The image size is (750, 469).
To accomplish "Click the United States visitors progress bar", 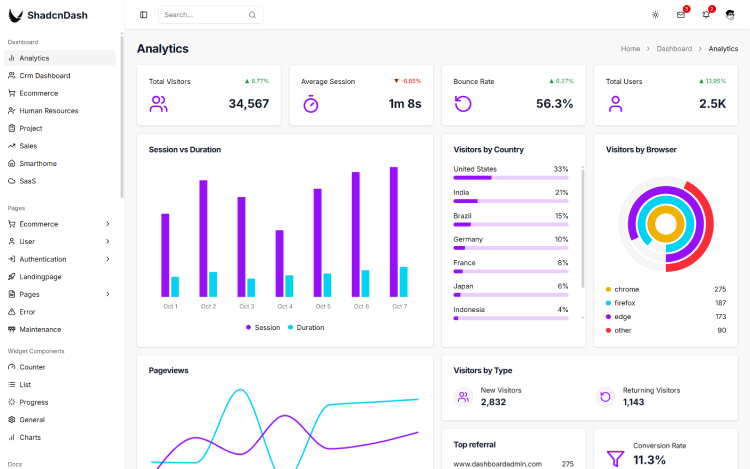I will (x=510, y=177).
